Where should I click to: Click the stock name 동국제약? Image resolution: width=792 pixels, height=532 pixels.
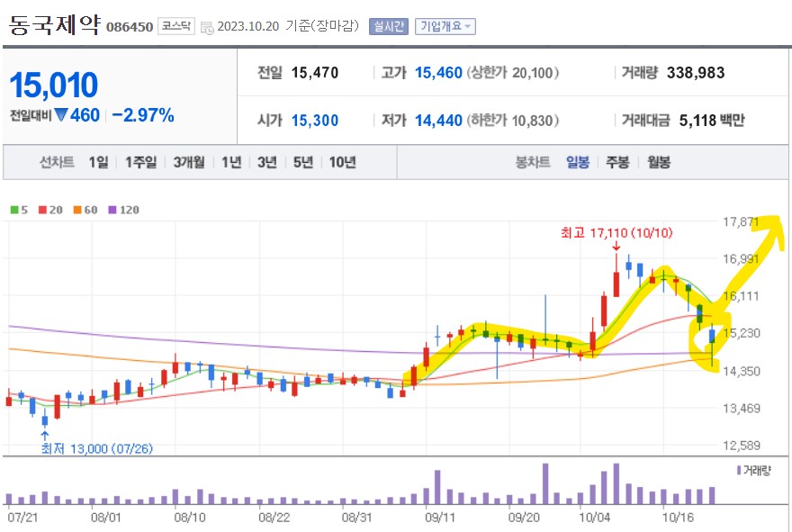[55, 23]
